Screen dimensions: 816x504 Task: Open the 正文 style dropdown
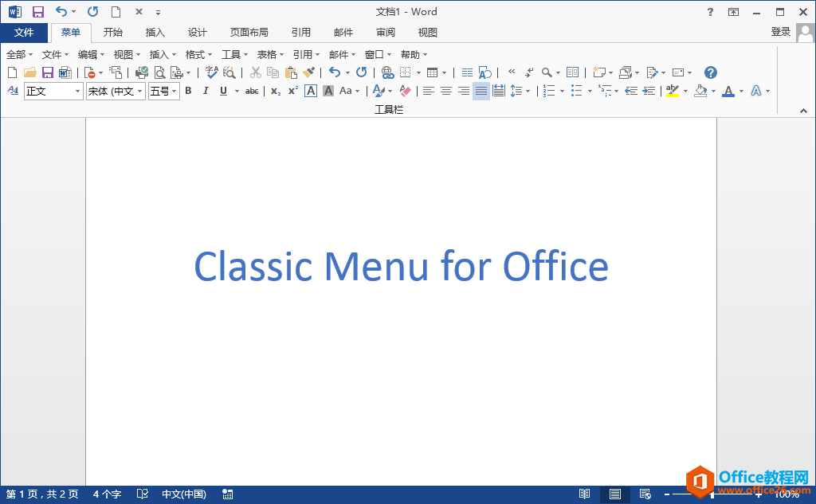pyautogui.click(x=77, y=92)
